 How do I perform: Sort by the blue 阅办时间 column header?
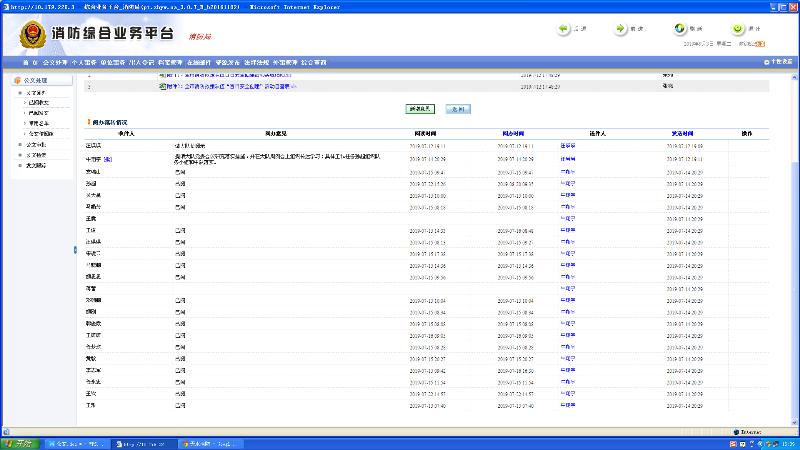coord(514,132)
